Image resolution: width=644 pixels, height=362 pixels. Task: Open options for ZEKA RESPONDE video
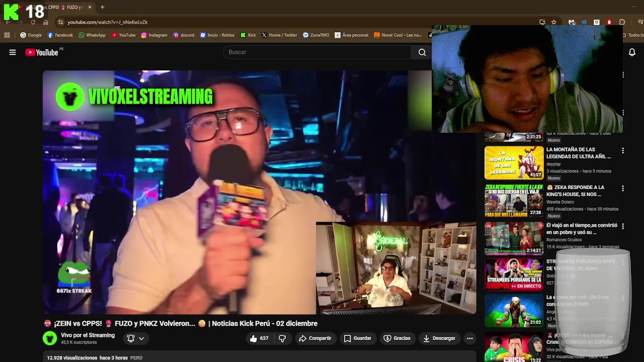pos(623,189)
